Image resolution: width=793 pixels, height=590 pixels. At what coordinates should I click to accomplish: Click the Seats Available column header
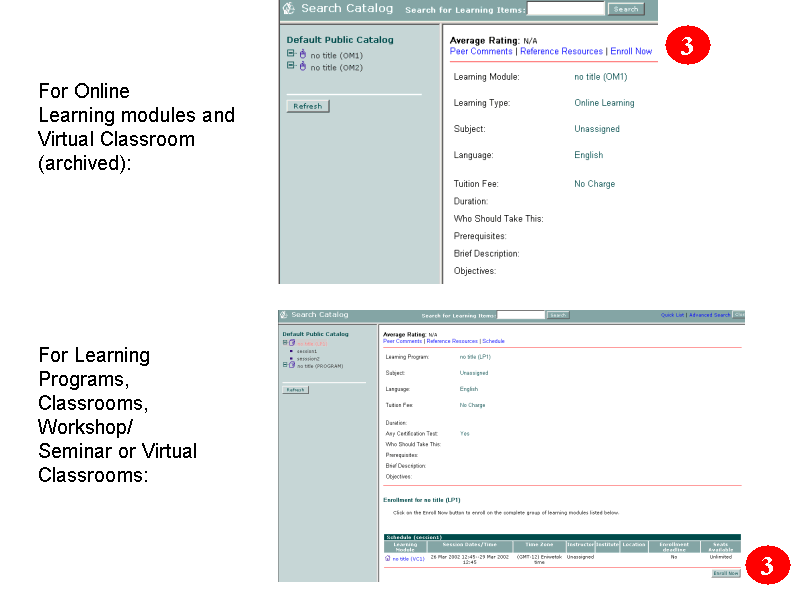(x=721, y=547)
